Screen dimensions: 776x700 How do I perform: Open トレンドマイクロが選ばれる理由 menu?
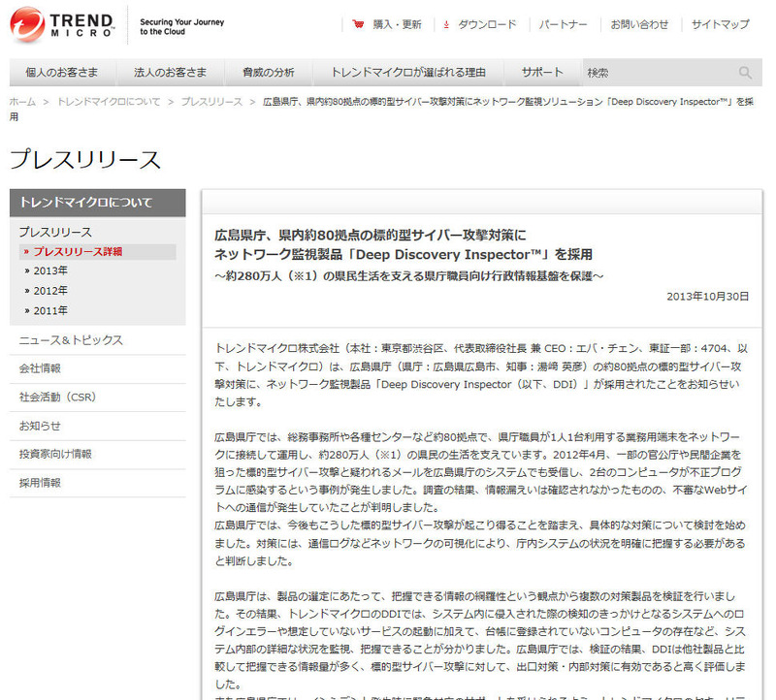408,73
